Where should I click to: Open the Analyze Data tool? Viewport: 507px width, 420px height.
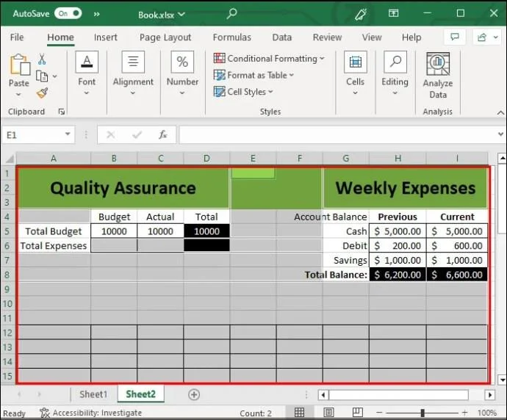tap(438, 76)
